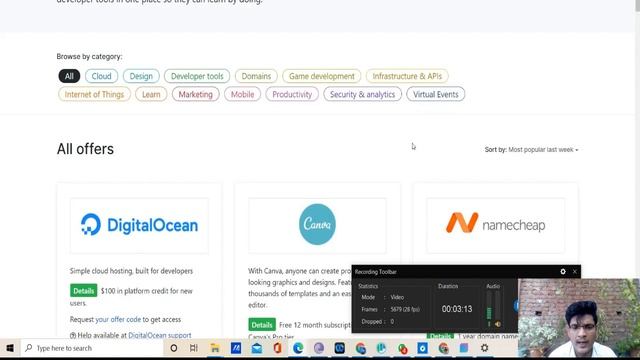Open Task View on taskbar
Image resolution: width=640 pixels, height=360 pixels.
point(194,348)
